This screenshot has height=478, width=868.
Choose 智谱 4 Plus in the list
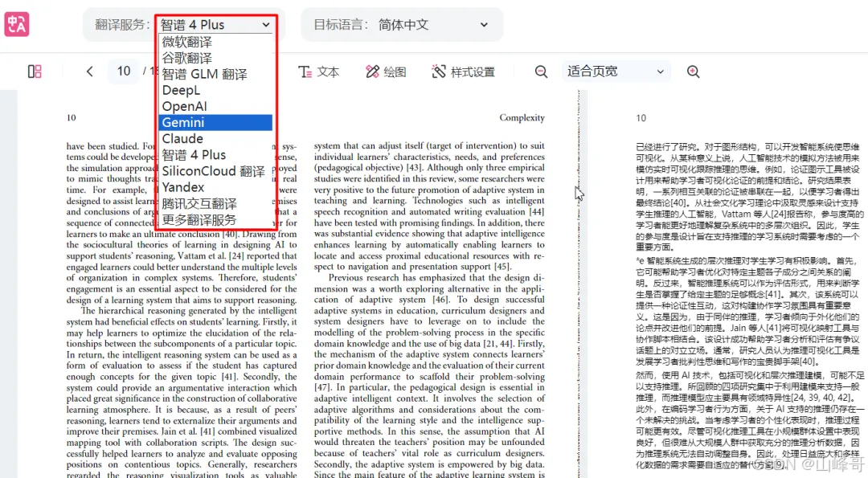click(x=215, y=155)
